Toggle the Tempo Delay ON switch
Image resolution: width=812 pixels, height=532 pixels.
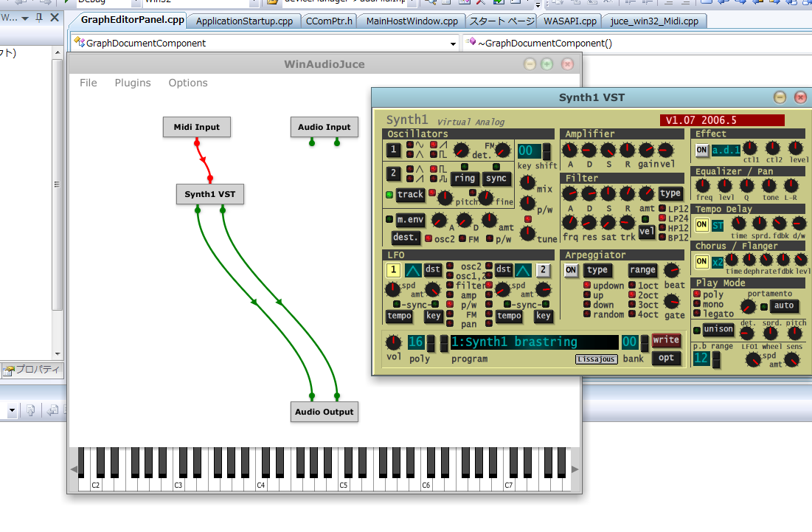pos(701,225)
